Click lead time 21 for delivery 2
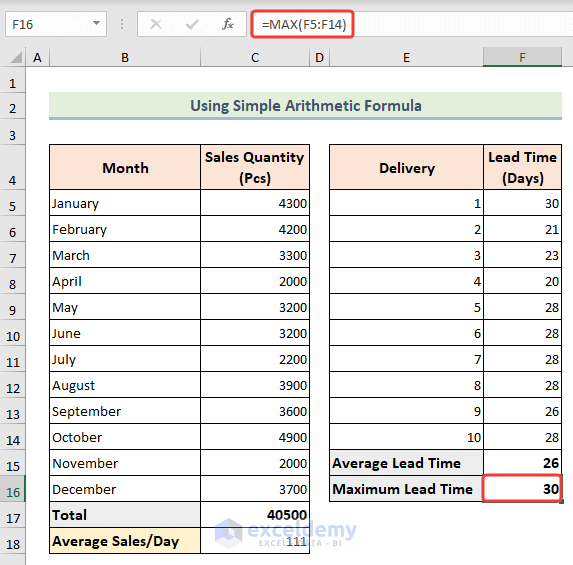The height and width of the screenshot is (565, 573). point(522,229)
